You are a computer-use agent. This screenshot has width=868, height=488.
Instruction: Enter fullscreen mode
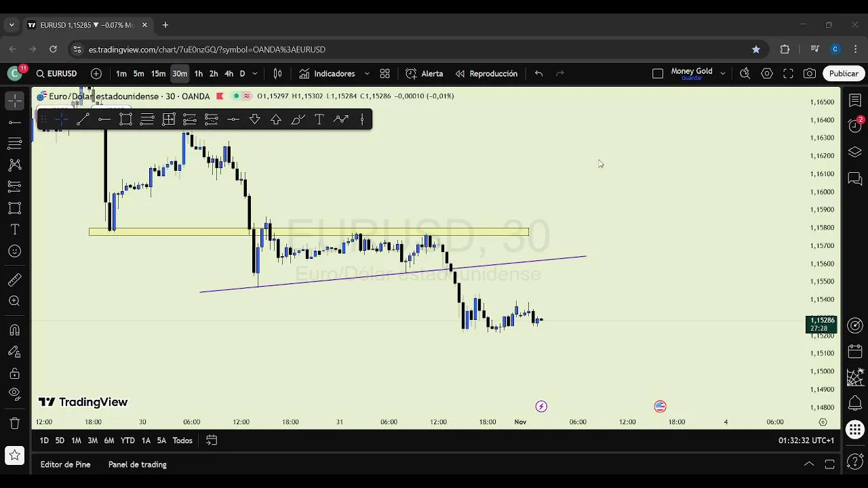click(x=788, y=73)
